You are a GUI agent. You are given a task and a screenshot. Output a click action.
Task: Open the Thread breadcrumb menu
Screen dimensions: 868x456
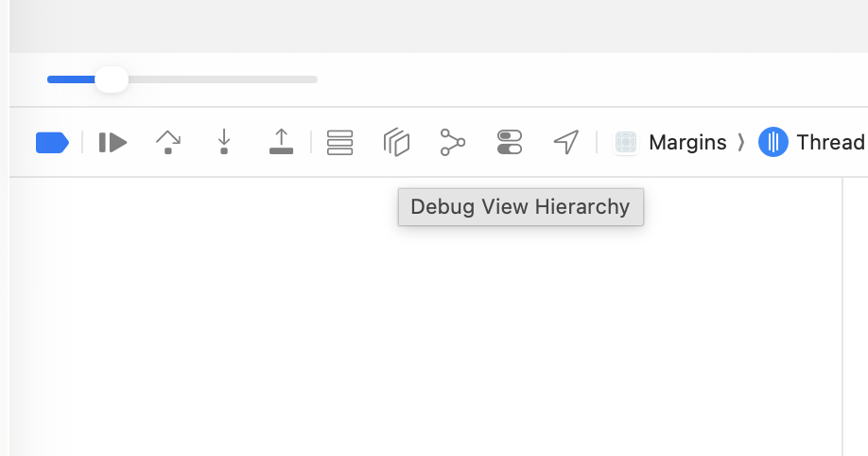coord(830,143)
